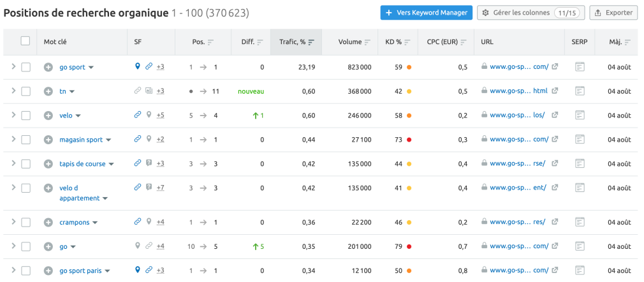Open SERP snapshot for 'go sport' row
This screenshot has width=644, height=282.
[x=580, y=67]
